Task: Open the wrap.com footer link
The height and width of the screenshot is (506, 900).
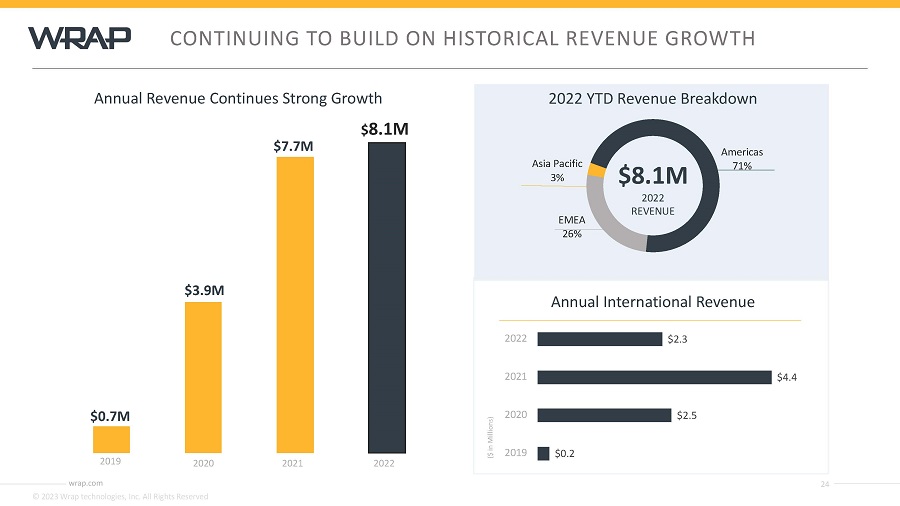Action: point(79,482)
